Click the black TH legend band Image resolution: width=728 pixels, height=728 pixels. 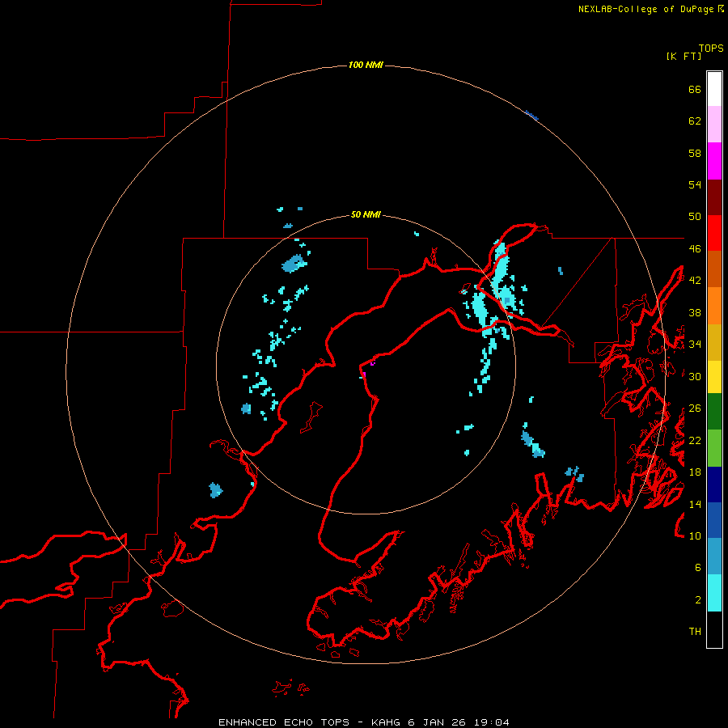tap(714, 629)
